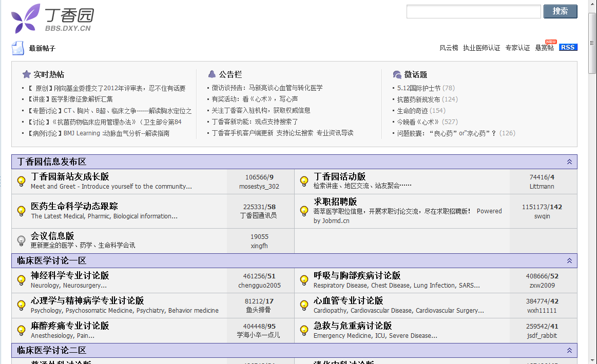The image size is (597, 364).
Task: Click lightbulb icon next to 心血管专业讨论版
Action: [304, 305]
